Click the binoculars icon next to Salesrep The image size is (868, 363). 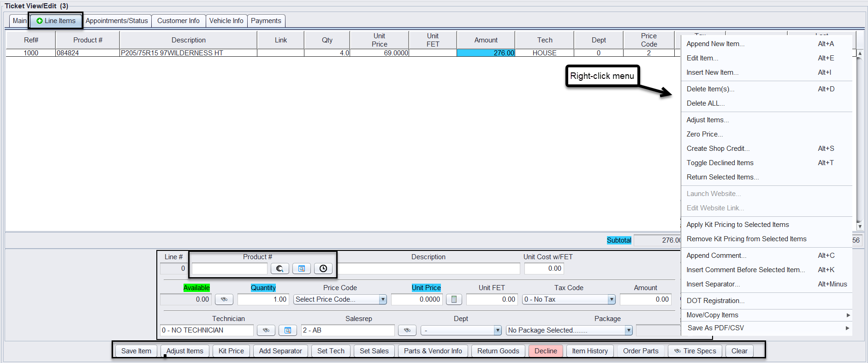click(407, 330)
